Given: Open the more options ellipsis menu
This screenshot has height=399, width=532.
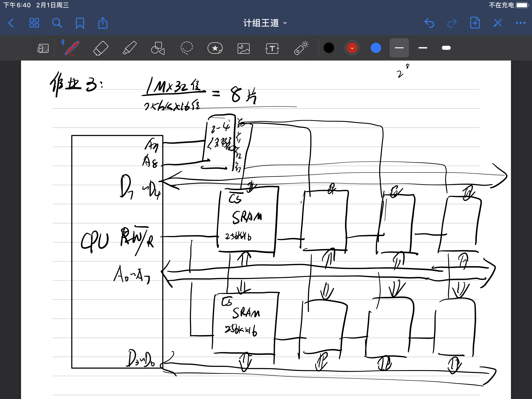Looking at the screenshot, I should (520, 23).
